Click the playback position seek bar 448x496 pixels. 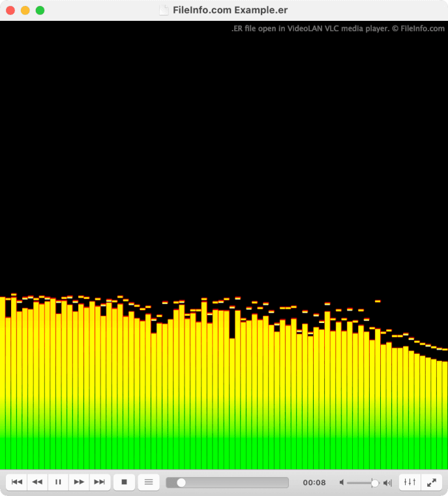(x=227, y=482)
